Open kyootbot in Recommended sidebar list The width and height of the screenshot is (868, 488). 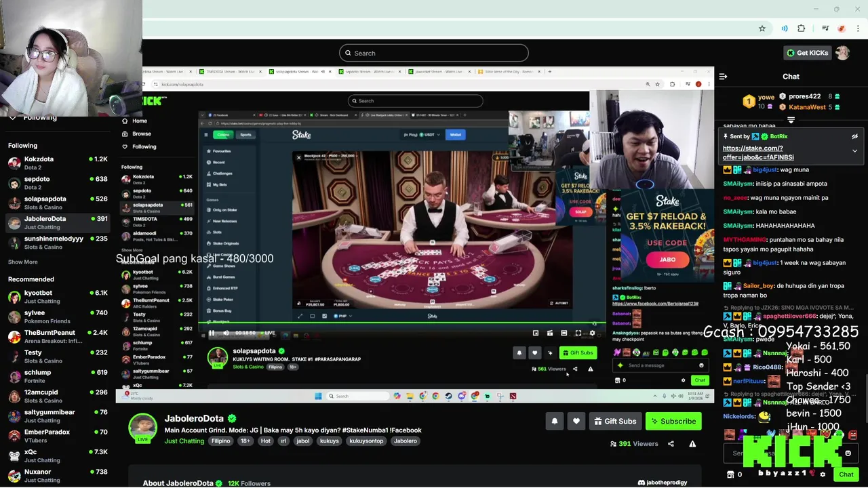(58, 297)
